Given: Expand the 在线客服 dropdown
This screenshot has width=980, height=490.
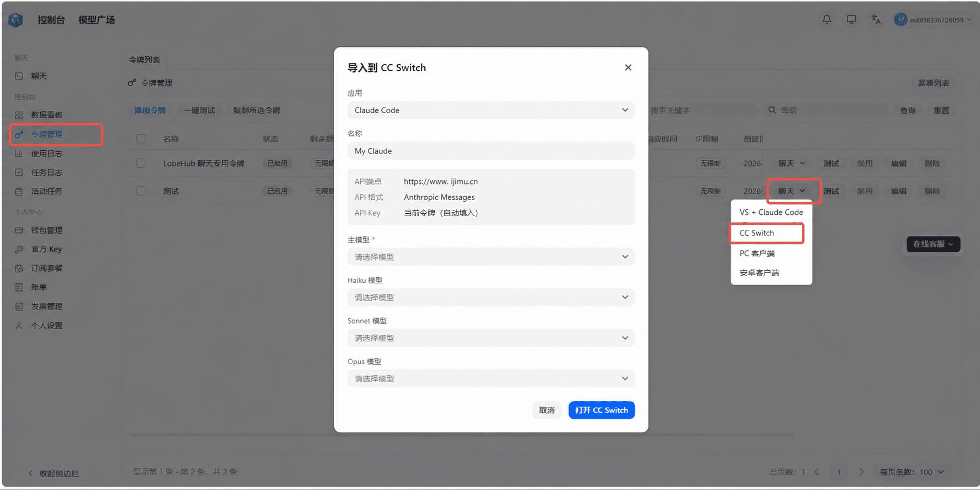Looking at the screenshot, I should [x=933, y=244].
